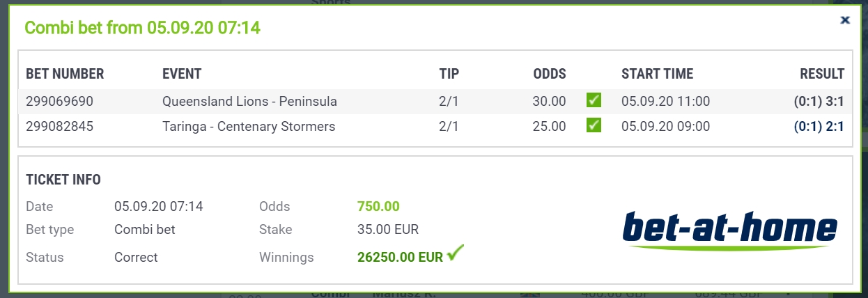Screen dimensions: 868x298
Task: Close the combi bet popup
Action: click(x=845, y=20)
